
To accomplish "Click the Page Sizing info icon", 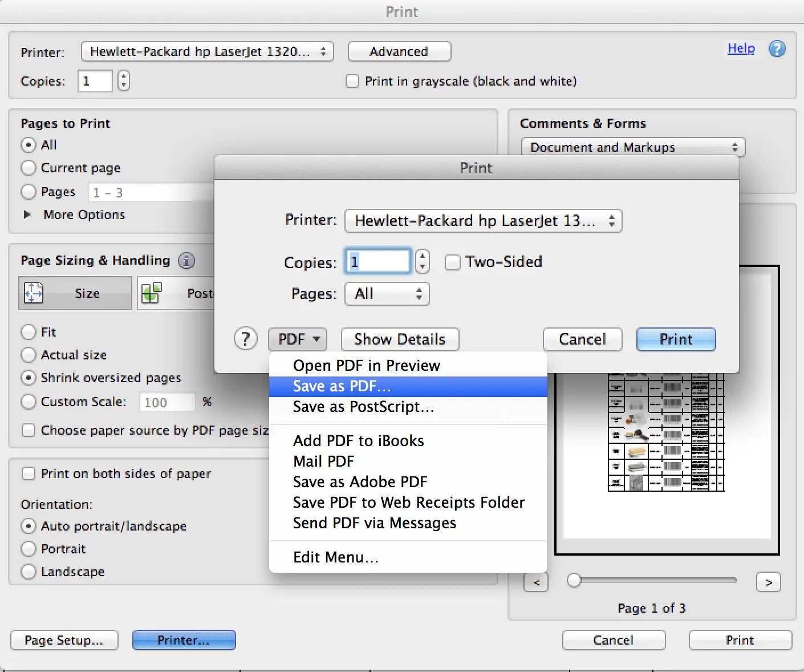I will tap(186, 261).
